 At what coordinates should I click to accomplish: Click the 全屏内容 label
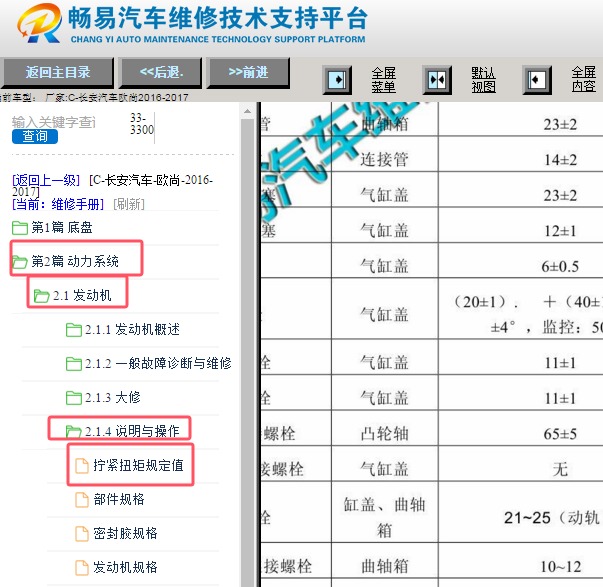583,79
